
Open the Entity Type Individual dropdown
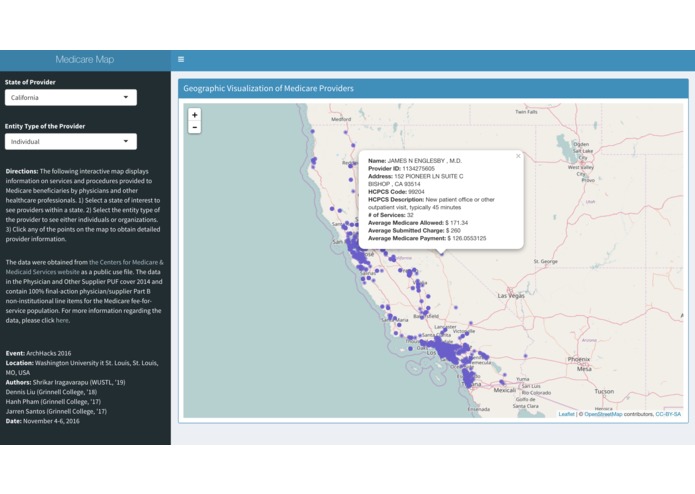pyautogui.click(x=71, y=141)
